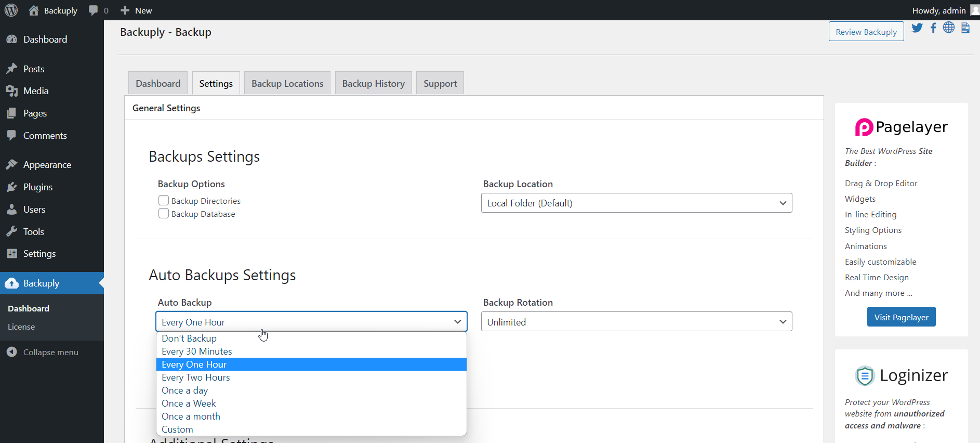Check the Backup Database option
Viewport: 980px width, 443px height.
(x=164, y=214)
